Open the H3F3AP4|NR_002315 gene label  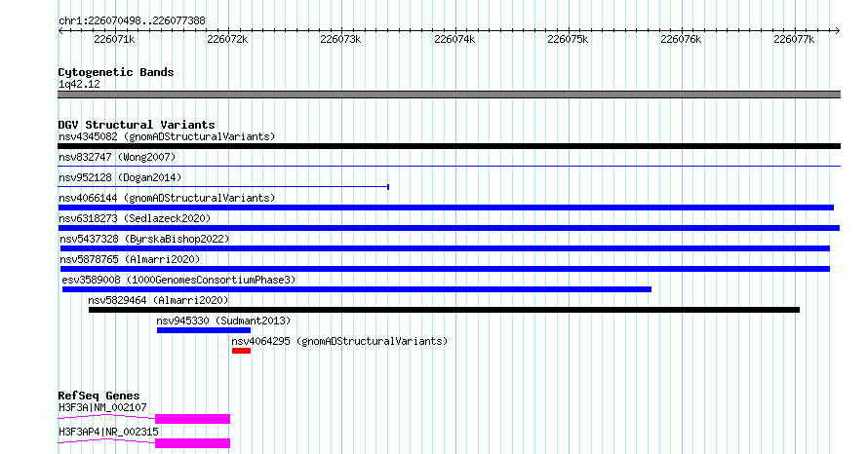tap(108, 432)
